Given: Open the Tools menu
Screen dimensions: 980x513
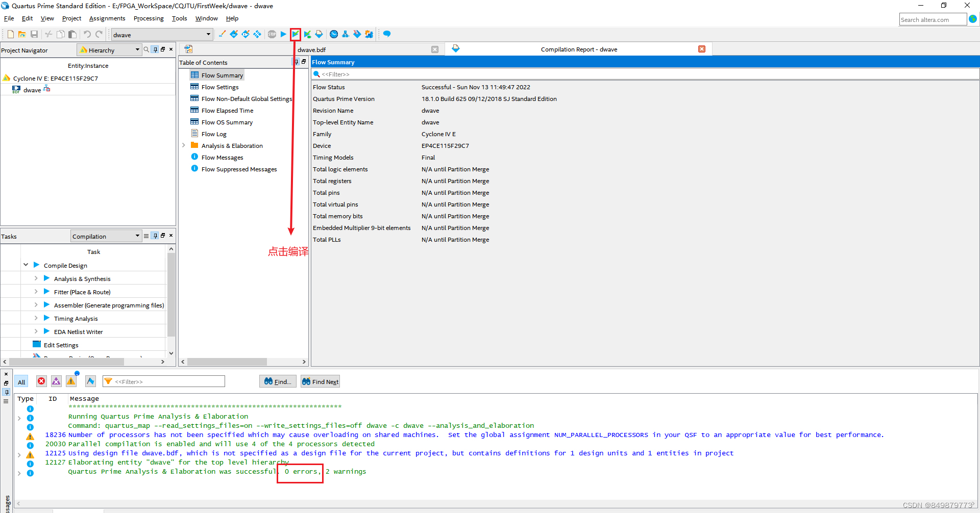Looking at the screenshot, I should point(179,18).
